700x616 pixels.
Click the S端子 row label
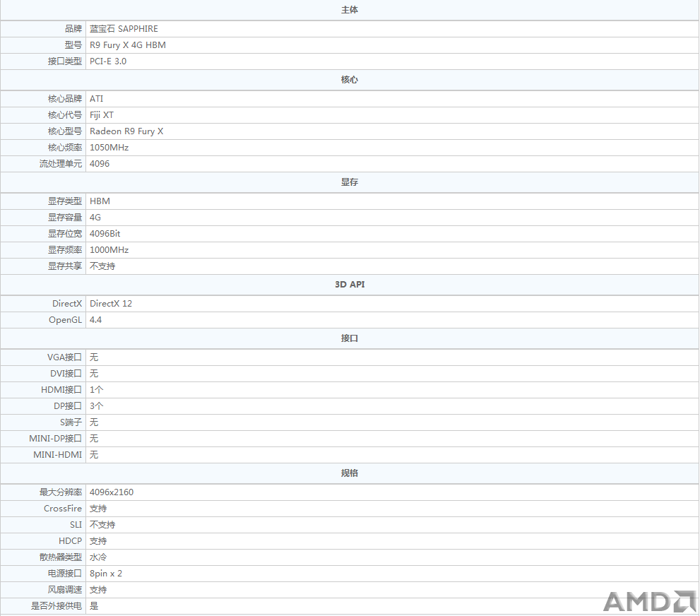pyautogui.click(x=71, y=422)
